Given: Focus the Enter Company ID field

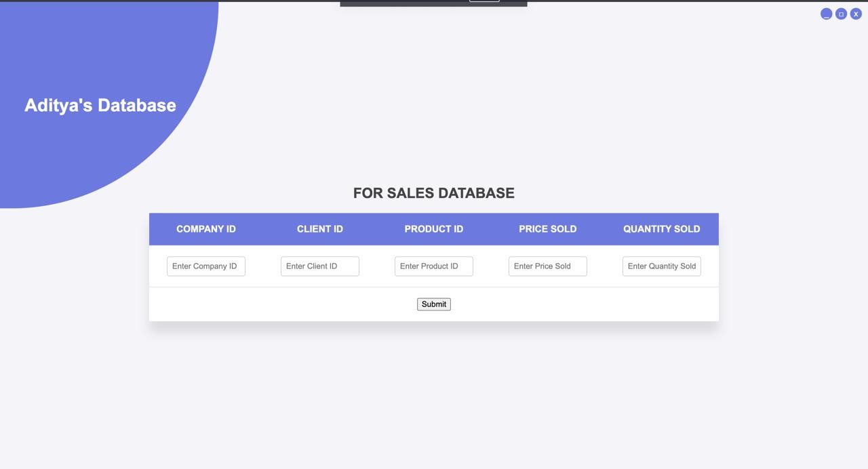Looking at the screenshot, I should (206, 266).
